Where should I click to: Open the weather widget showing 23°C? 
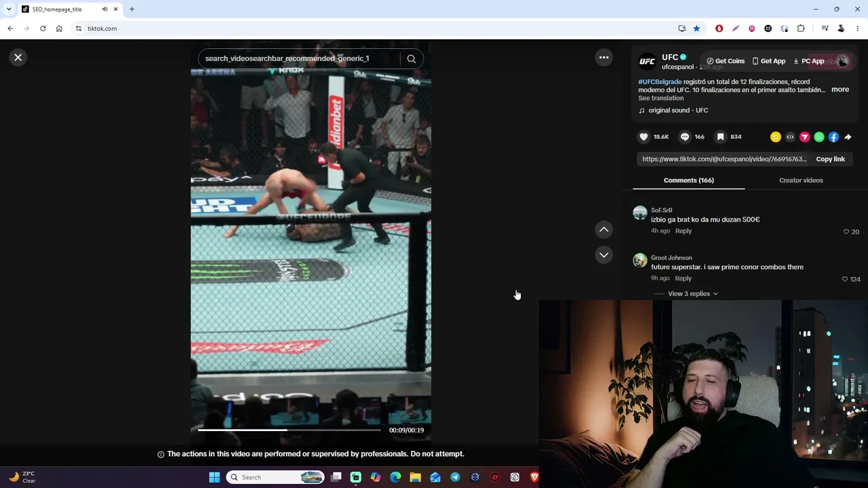[x=22, y=477]
